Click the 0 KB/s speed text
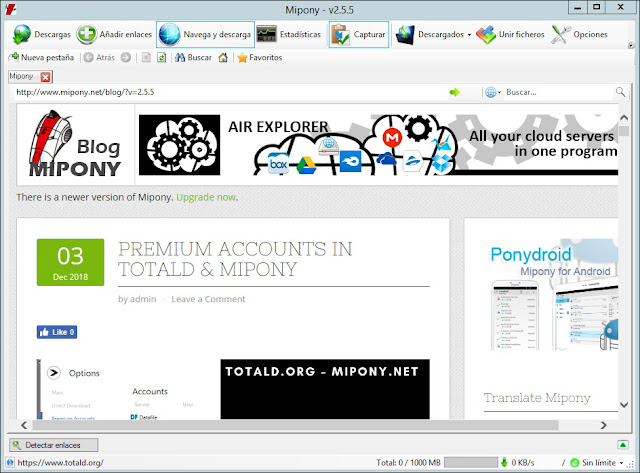The width and height of the screenshot is (640, 473). coord(523,463)
